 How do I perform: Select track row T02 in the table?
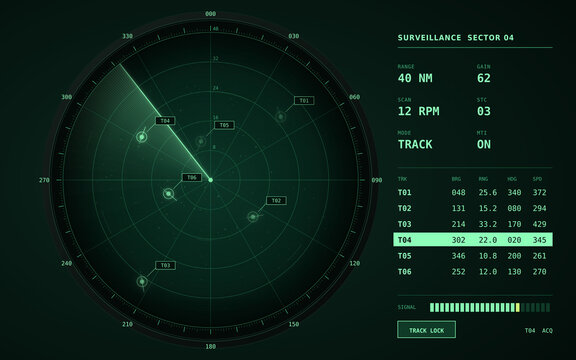[x=473, y=208]
